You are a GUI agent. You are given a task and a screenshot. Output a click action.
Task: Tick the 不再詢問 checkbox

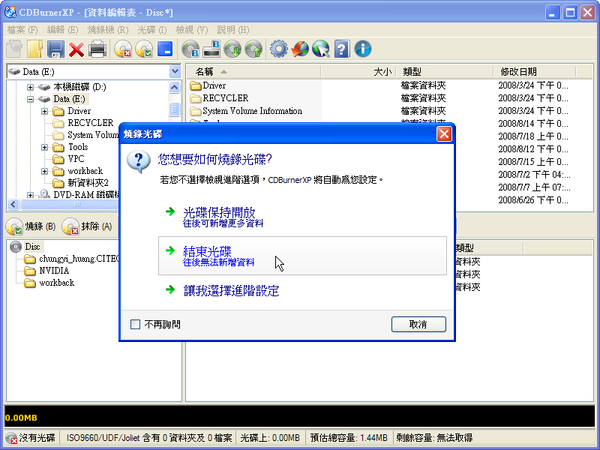pyautogui.click(x=135, y=324)
